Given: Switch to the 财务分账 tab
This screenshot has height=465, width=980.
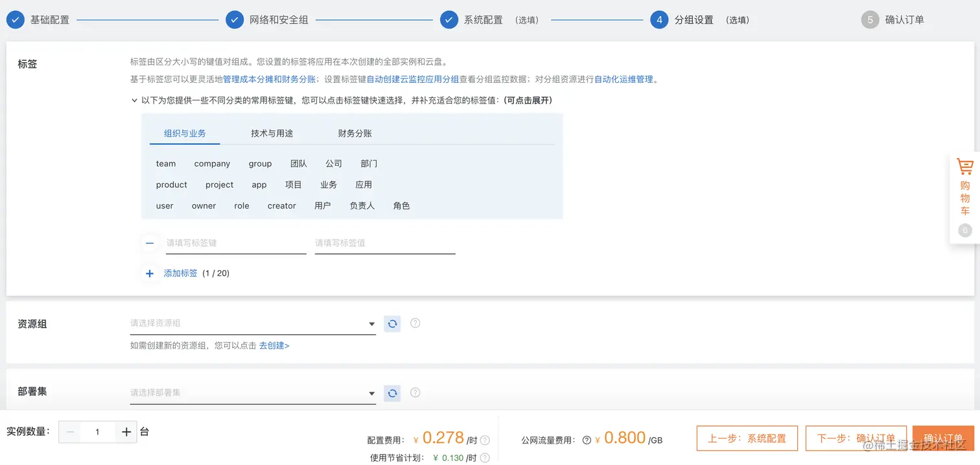Looking at the screenshot, I should click(354, 133).
